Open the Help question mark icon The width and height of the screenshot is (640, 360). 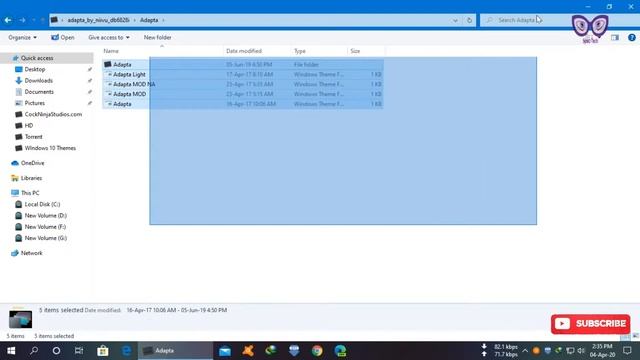(632, 38)
